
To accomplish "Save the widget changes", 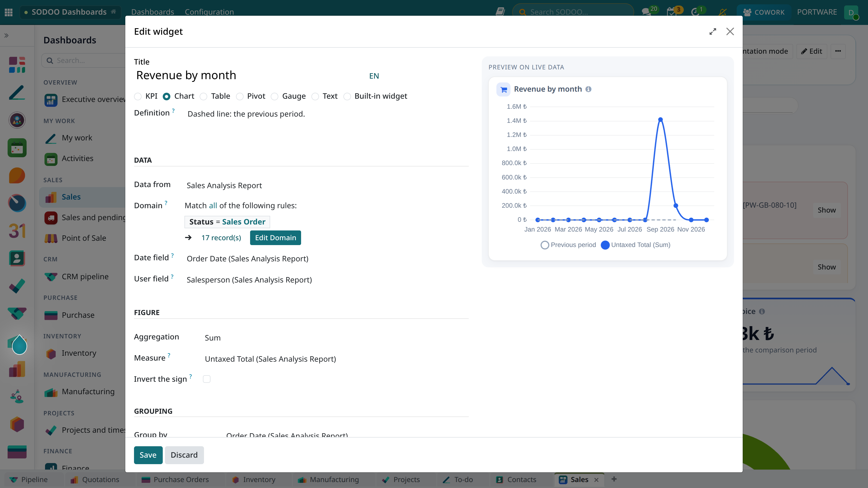I will click(x=148, y=455).
